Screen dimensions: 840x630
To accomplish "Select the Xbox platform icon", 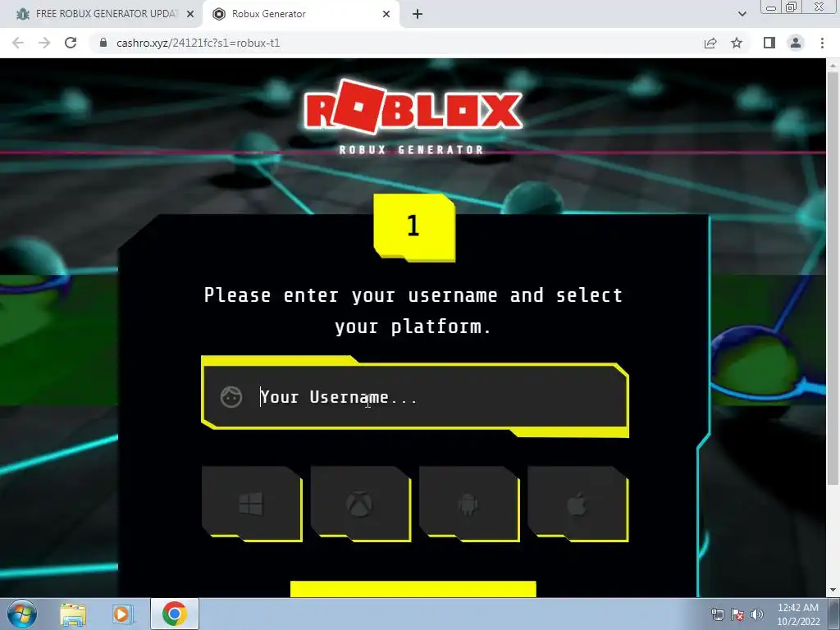I will (x=361, y=504).
